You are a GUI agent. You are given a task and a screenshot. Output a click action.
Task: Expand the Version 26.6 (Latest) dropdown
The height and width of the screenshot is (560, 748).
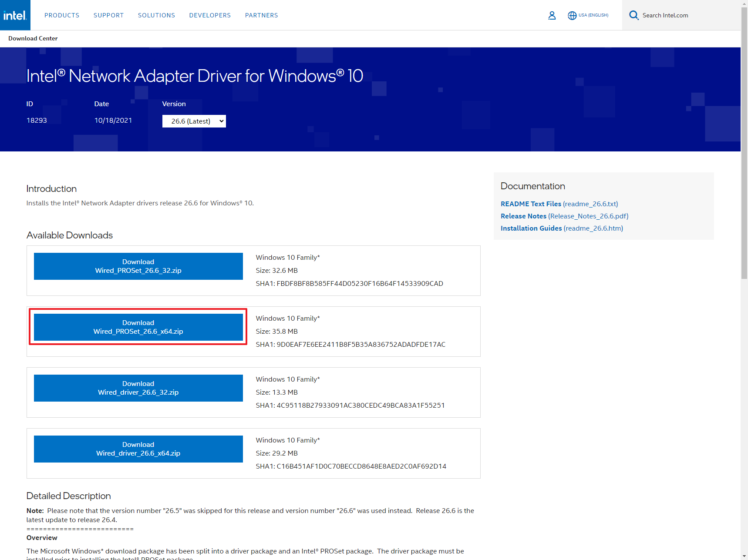click(x=194, y=121)
